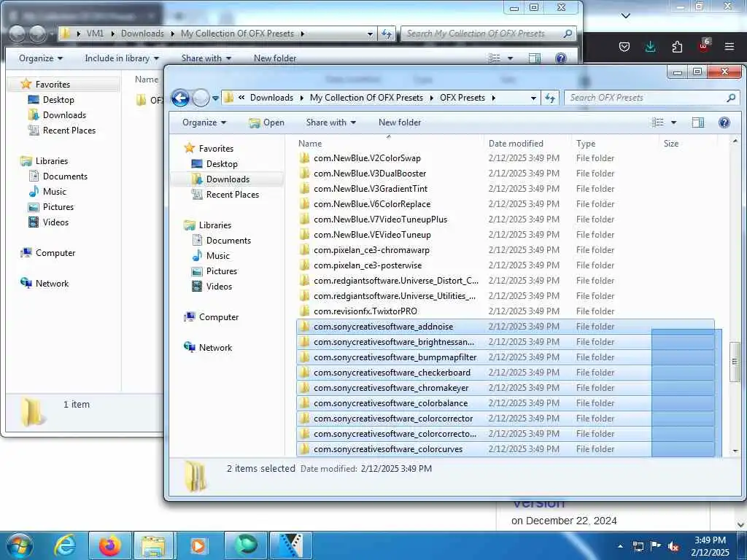Toggle preview pane in OFX Presets window
Image resolution: width=747 pixels, height=560 pixels.
point(698,122)
